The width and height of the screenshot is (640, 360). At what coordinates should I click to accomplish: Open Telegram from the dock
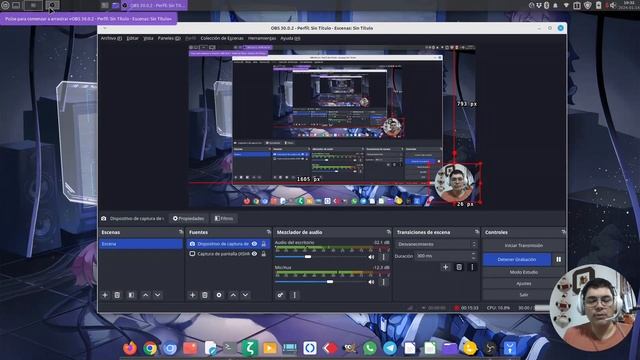point(390,348)
